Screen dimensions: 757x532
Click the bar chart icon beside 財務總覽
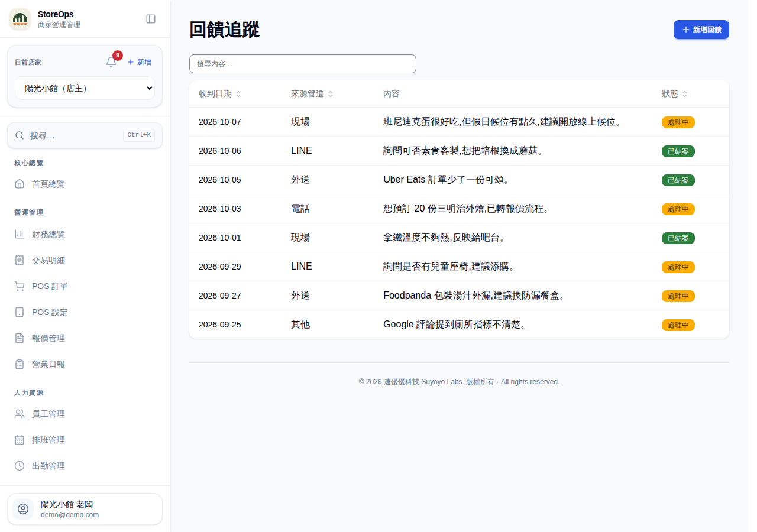[x=20, y=234]
